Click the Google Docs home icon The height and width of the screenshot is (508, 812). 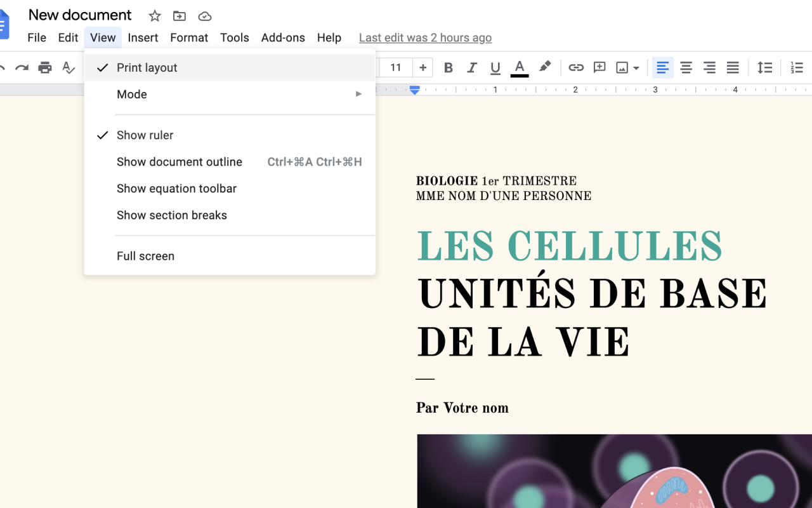tap(4, 24)
